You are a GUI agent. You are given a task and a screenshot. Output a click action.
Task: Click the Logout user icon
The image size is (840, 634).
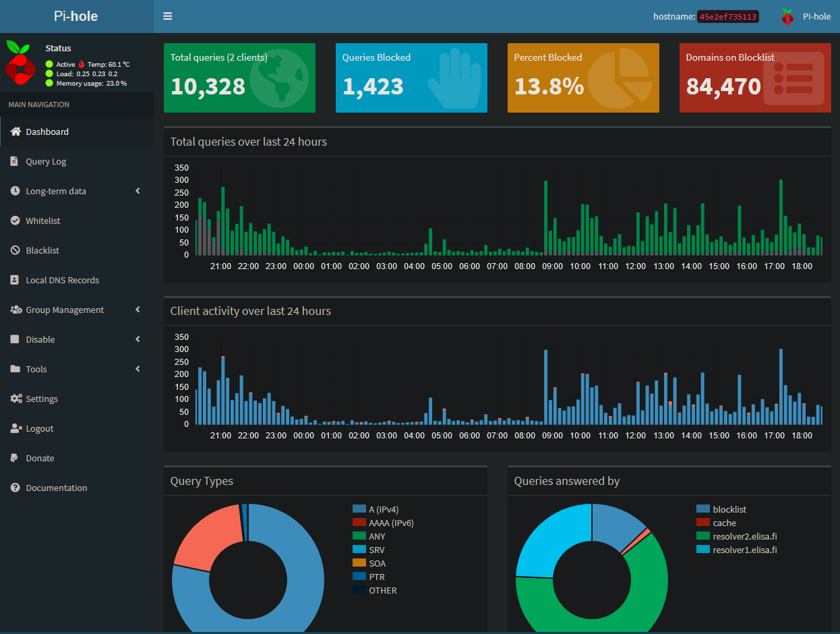click(x=16, y=428)
